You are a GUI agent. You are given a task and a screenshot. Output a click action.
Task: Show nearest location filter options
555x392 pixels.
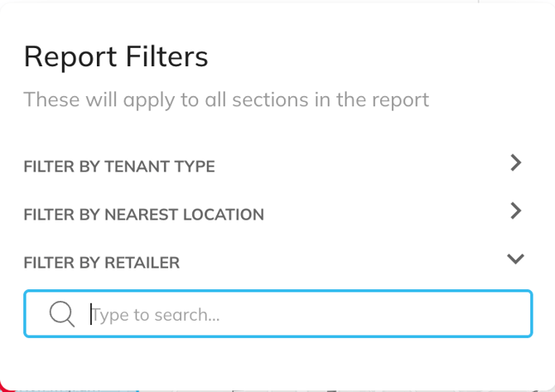point(515,211)
